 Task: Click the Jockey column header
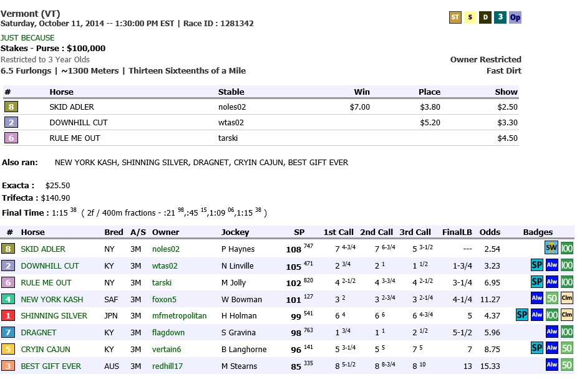click(235, 232)
